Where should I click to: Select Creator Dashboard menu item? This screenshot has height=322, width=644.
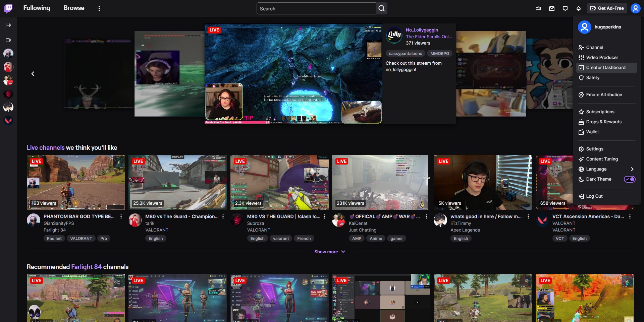pos(606,68)
